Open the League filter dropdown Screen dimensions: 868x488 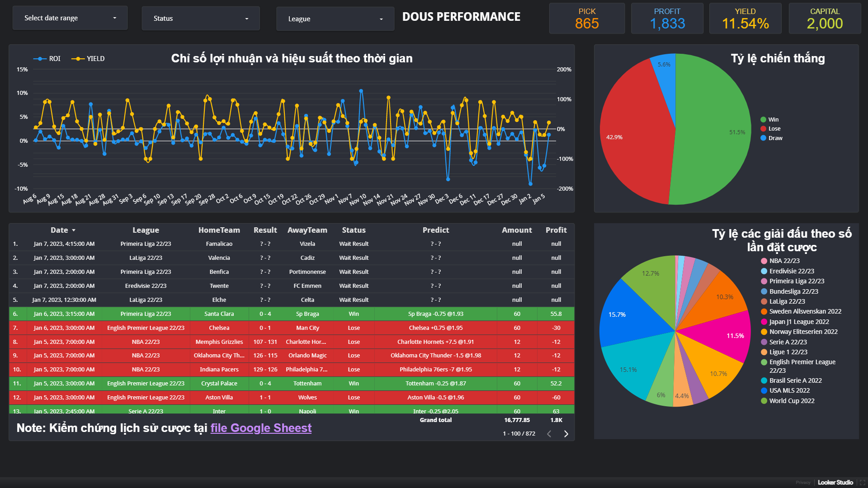click(335, 19)
